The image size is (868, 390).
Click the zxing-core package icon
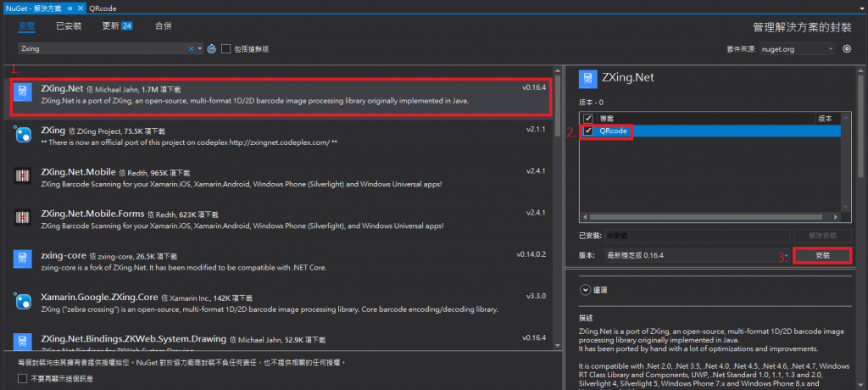pos(23,259)
